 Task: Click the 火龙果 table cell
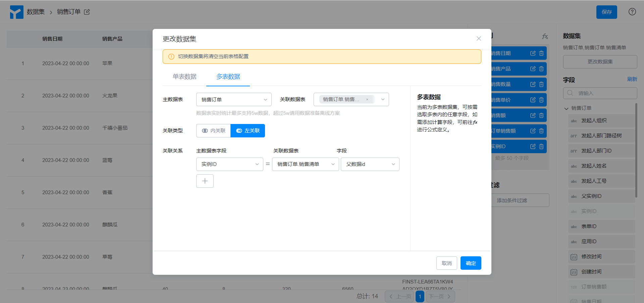point(110,96)
